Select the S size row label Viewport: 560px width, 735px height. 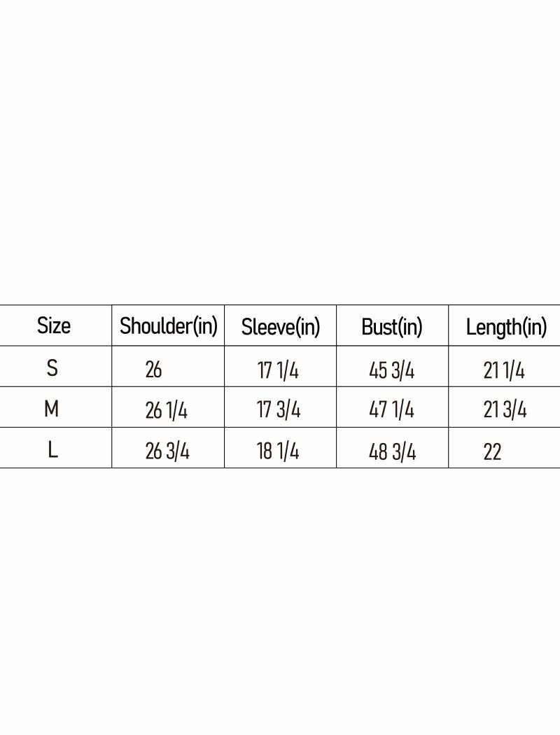click(x=52, y=368)
